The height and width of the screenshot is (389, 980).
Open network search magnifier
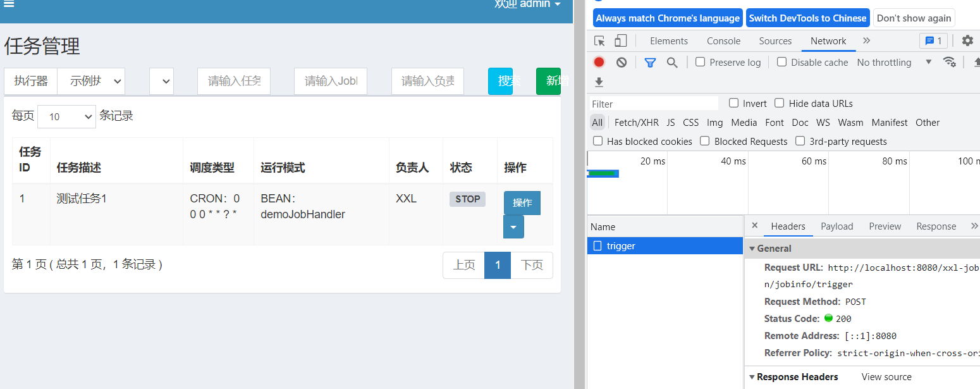672,62
